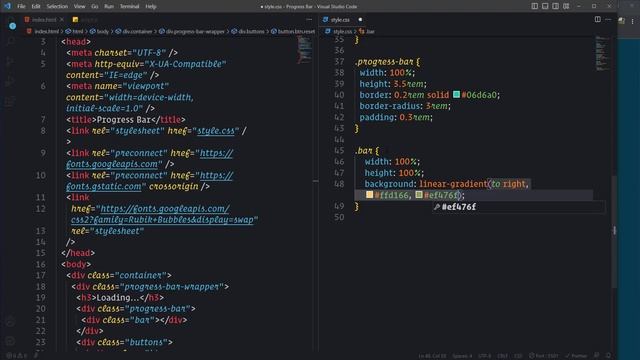Click the CRLF end-of-line status bar item

pos(502,356)
